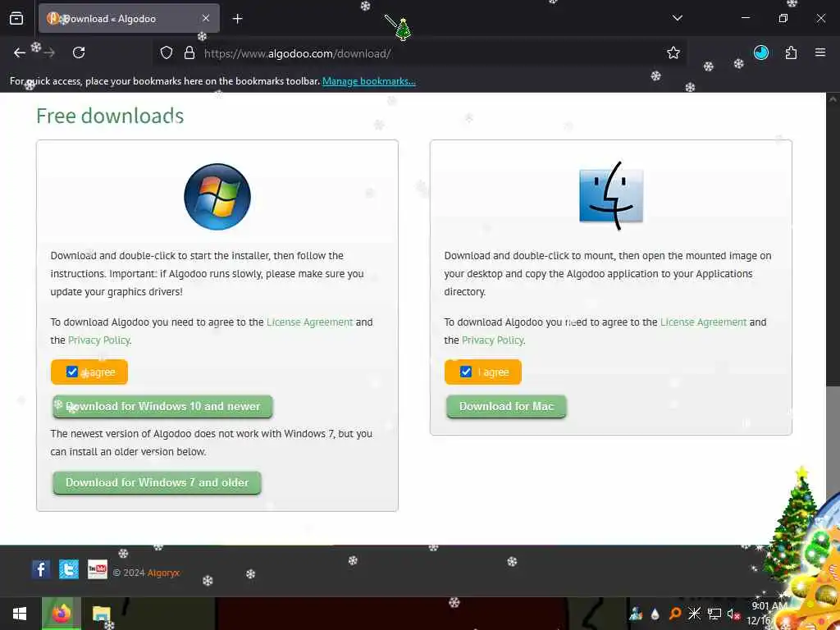Click the network tray icon
The image size is (840, 630).
pyautogui.click(x=714, y=614)
